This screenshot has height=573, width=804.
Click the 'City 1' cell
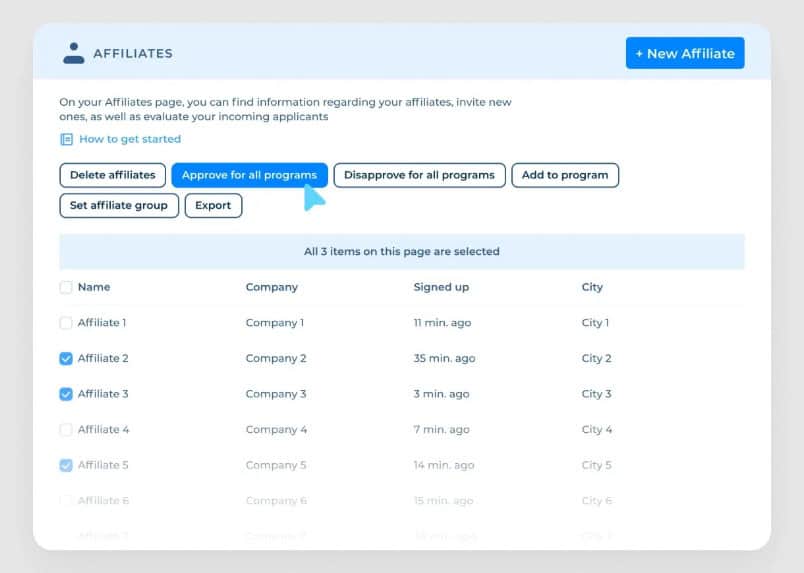[595, 323]
